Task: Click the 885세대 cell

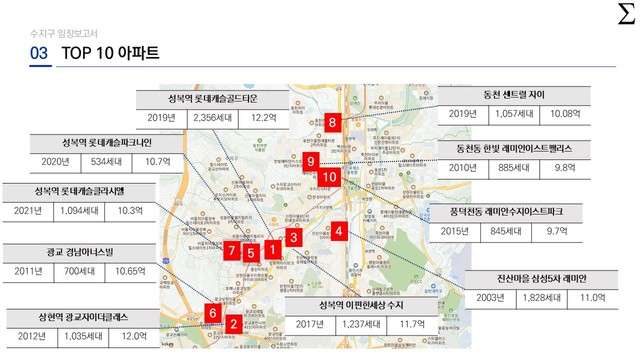Action: [x=514, y=168]
